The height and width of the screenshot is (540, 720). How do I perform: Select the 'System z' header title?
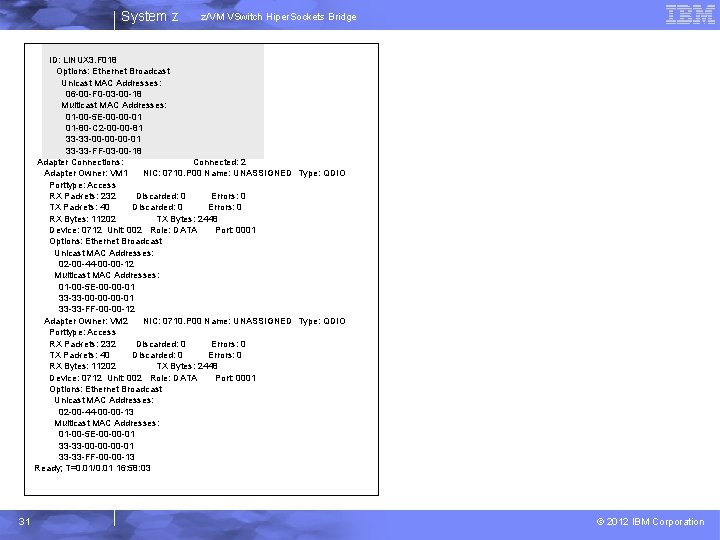pos(149,17)
